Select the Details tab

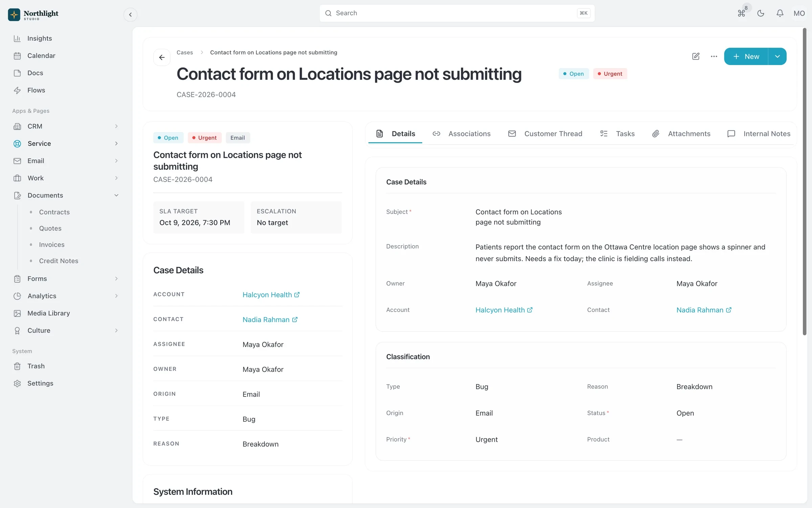tap(395, 134)
